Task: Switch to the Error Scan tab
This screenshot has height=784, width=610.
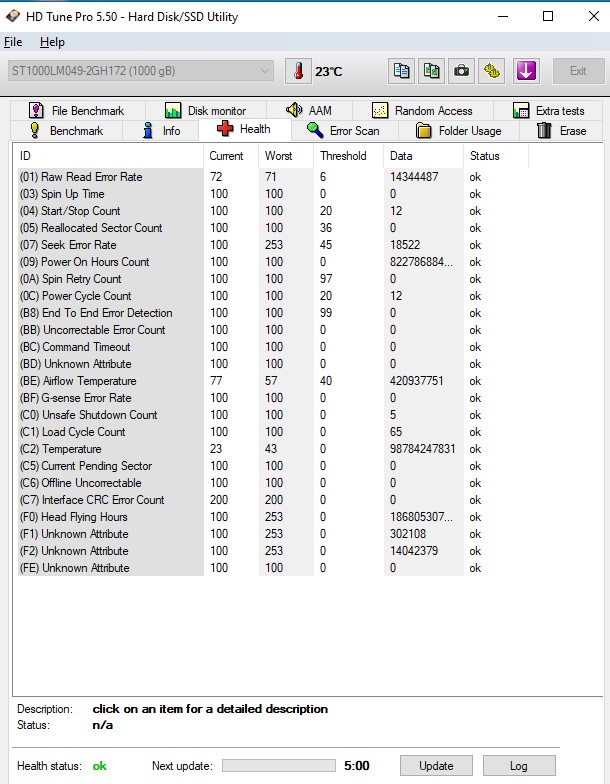Action: [344, 130]
